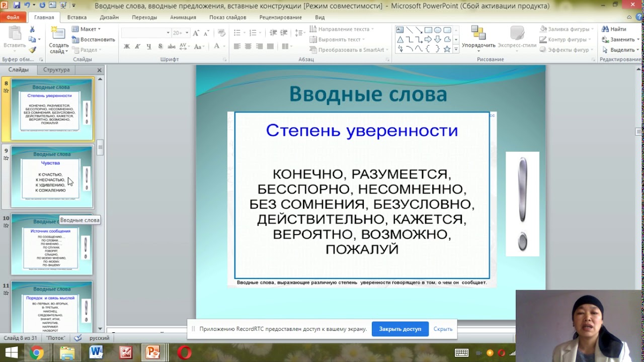The height and width of the screenshot is (362, 644).
Task: Switch to the Структура pane tab
Action: pyautogui.click(x=56, y=70)
